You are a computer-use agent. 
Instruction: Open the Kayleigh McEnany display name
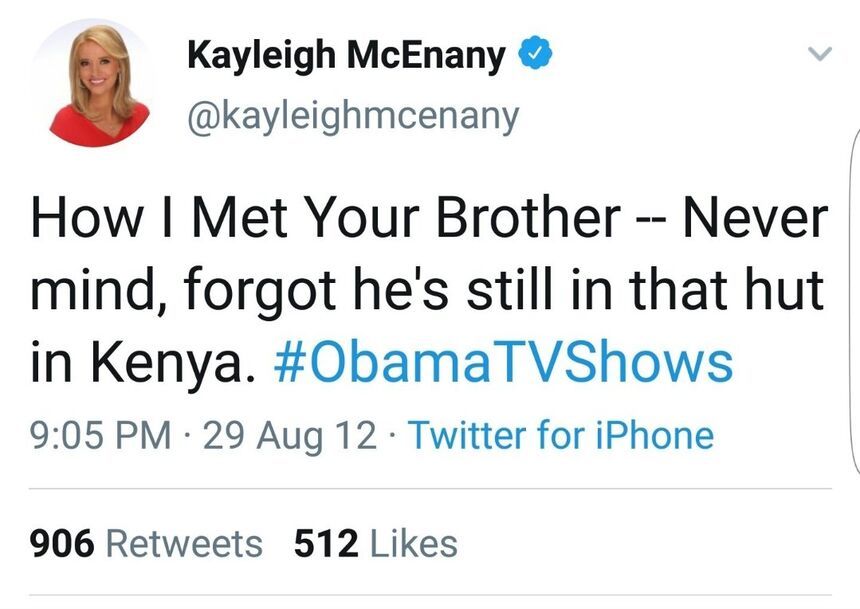point(346,56)
